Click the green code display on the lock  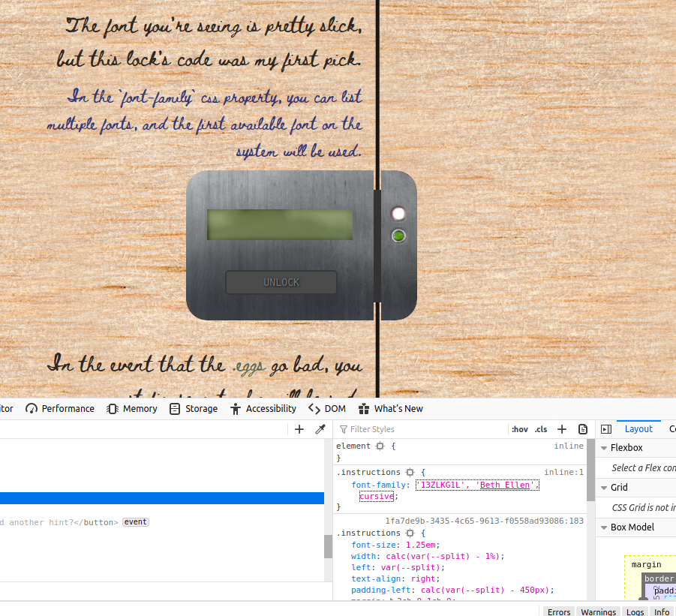pos(280,224)
